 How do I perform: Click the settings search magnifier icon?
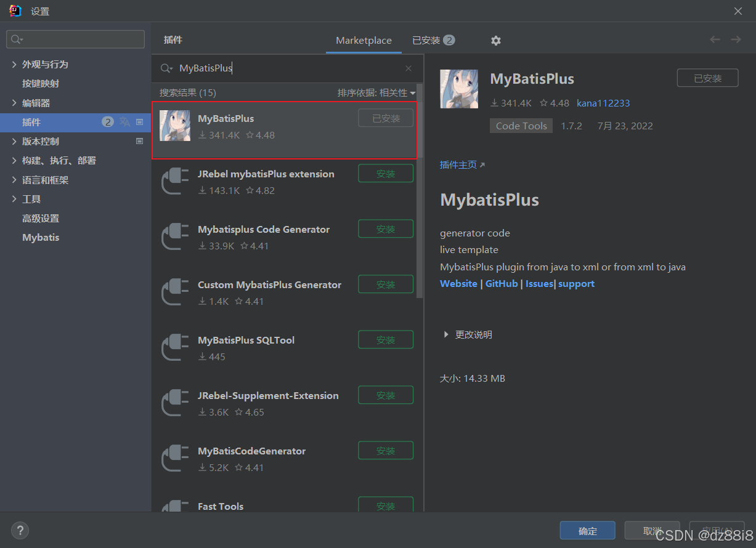click(x=17, y=39)
